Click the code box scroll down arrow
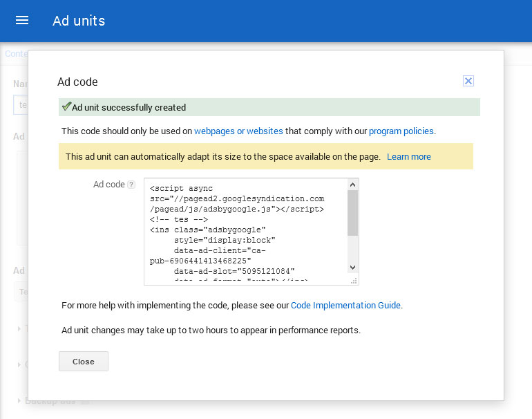This screenshot has width=532, height=419. click(x=352, y=267)
